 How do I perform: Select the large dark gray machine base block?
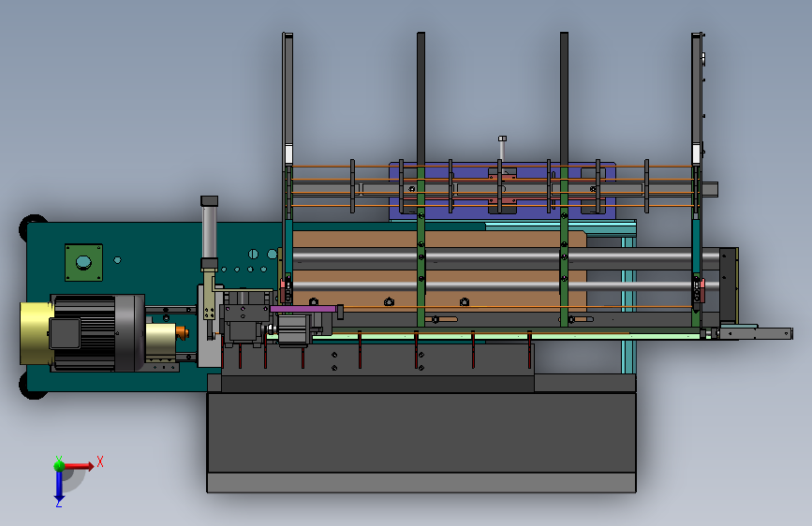pos(421,432)
